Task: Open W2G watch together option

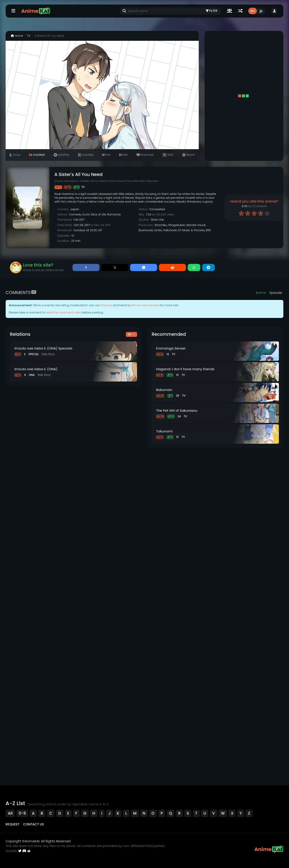Action: coord(168,155)
